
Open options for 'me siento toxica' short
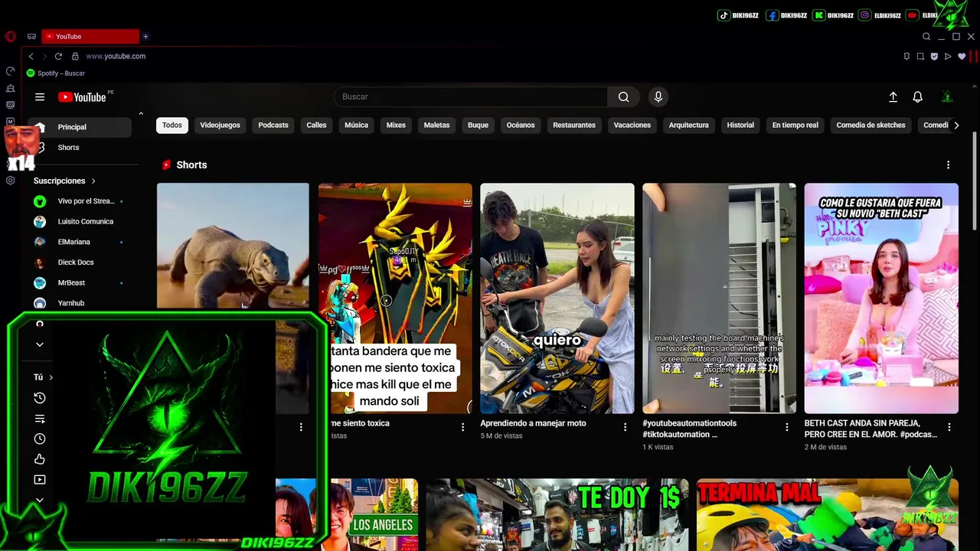(x=462, y=427)
